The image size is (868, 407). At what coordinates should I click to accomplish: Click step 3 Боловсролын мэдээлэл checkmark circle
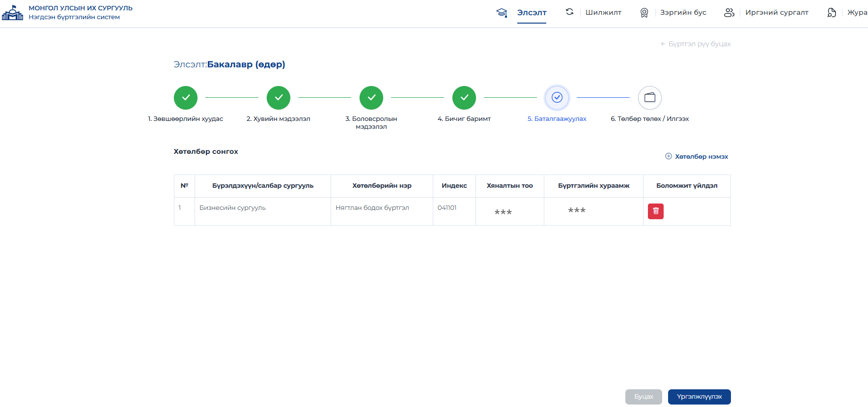[x=371, y=98]
